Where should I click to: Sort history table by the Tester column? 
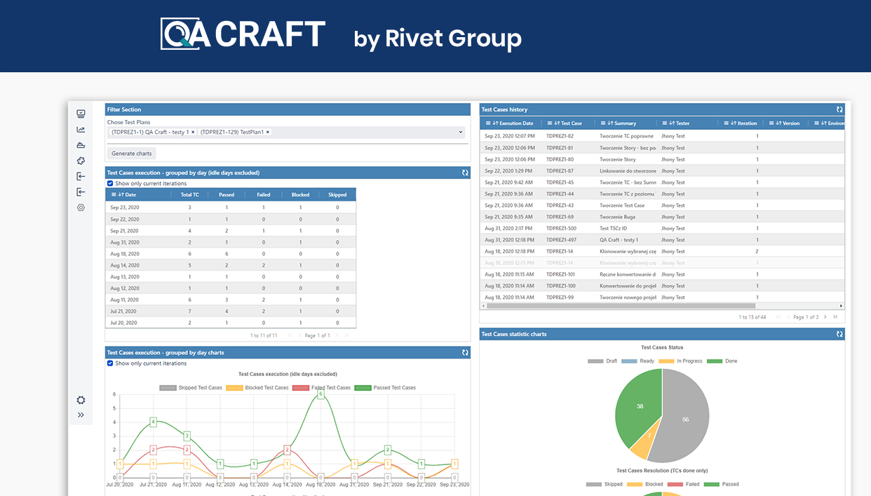680,123
